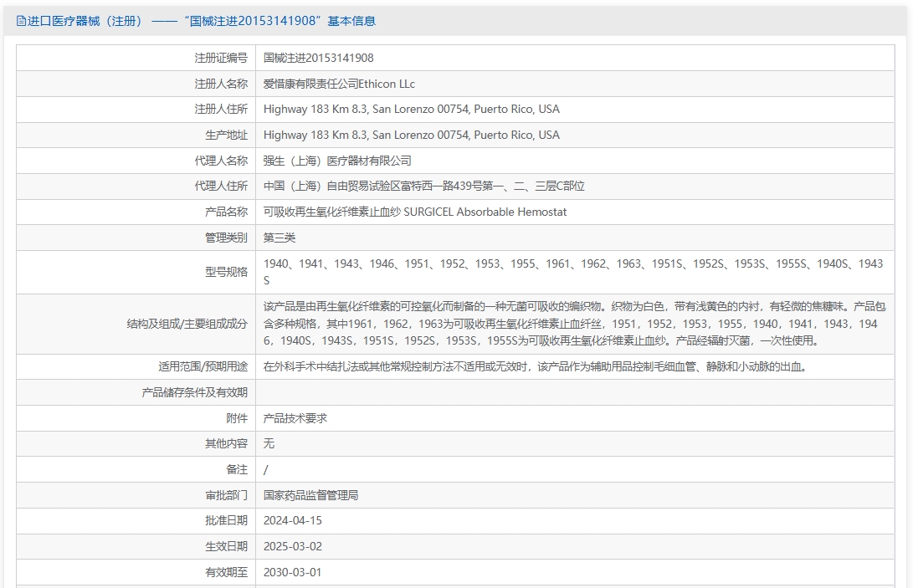Open the 进口医疗器械（注册）基本信息 heading link
The width and height of the screenshot is (913, 588).
(x=202, y=21)
